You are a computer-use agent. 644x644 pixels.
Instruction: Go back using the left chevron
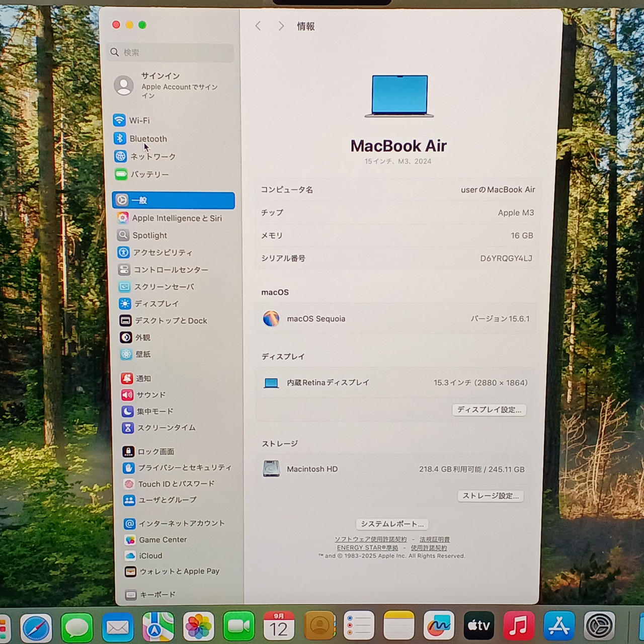[x=258, y=26]
